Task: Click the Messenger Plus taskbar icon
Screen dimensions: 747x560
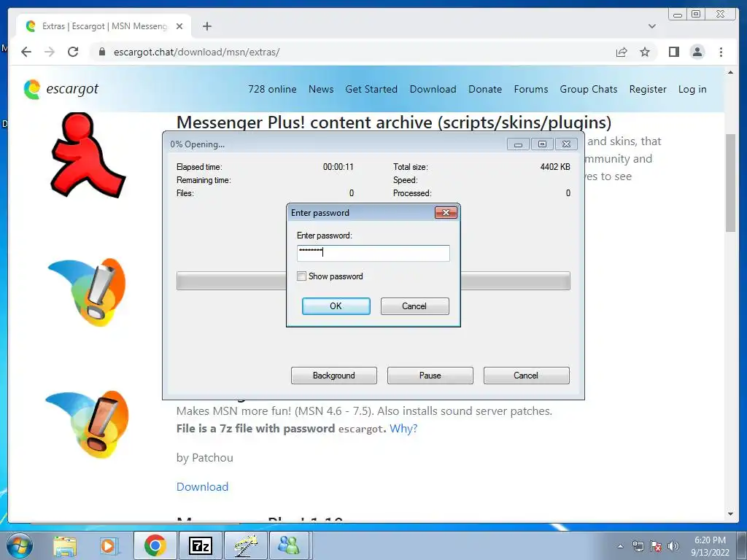Action: pos(245,545)
